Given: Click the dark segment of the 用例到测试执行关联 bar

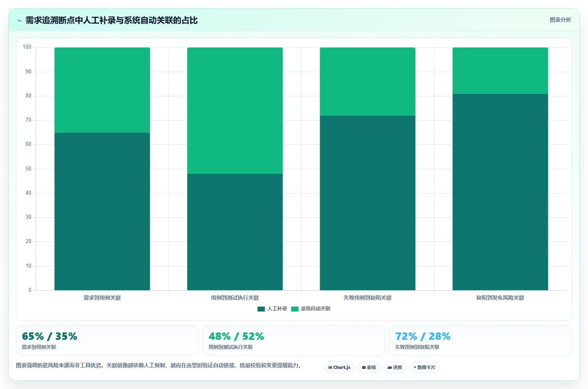Looking at the screenshot, I should click(x=235, y=232).
